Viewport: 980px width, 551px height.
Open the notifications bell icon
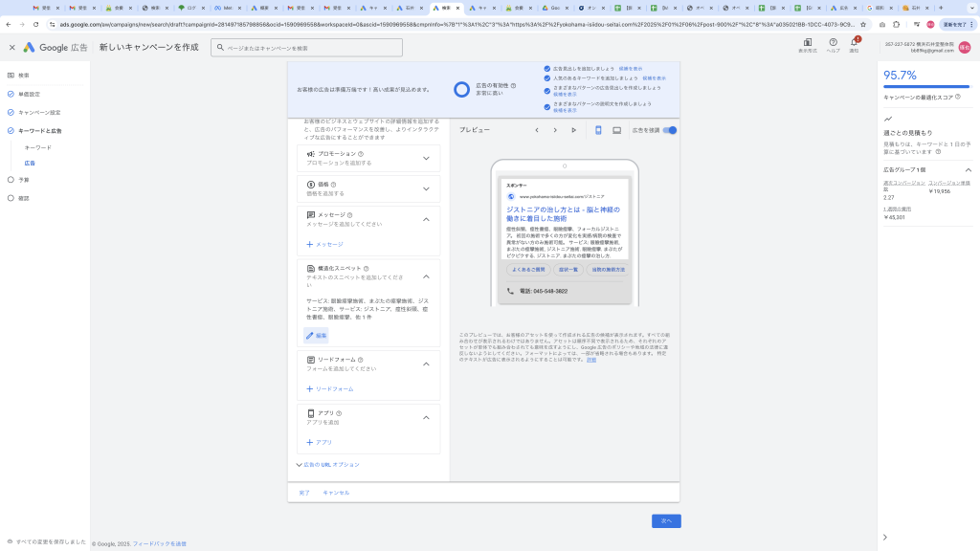point(855,43)
